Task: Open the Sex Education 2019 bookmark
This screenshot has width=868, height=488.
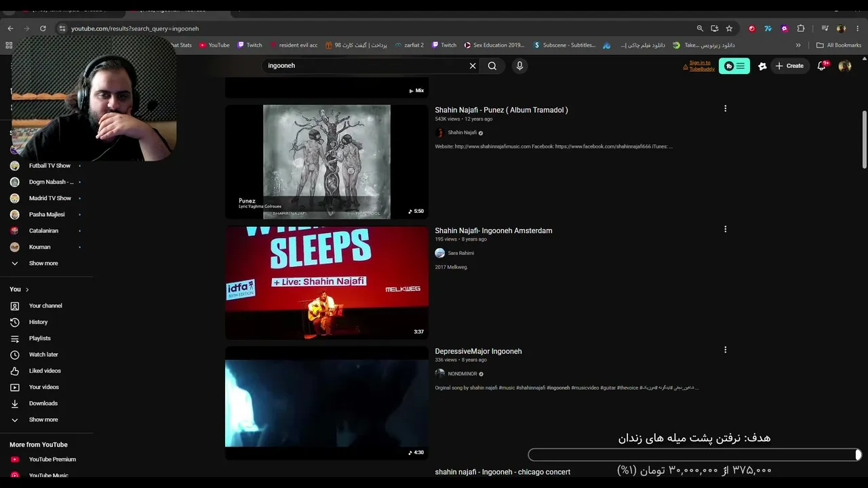Action: coord(494,45)
